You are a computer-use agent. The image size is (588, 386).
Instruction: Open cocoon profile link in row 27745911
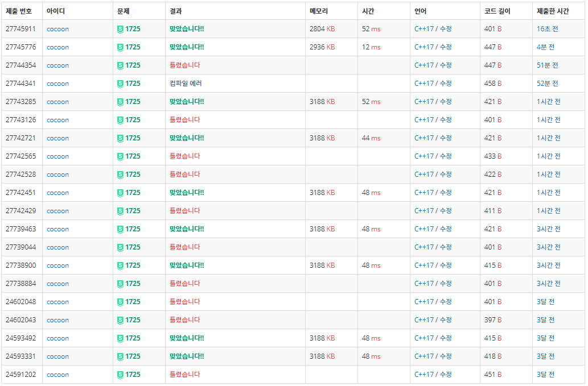coord(57,29)
